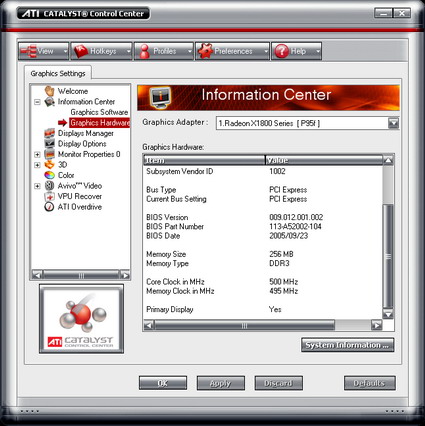Viewport: 425px width, 426px height.
Task: Click the System Information button
Action: pos(347,345)
